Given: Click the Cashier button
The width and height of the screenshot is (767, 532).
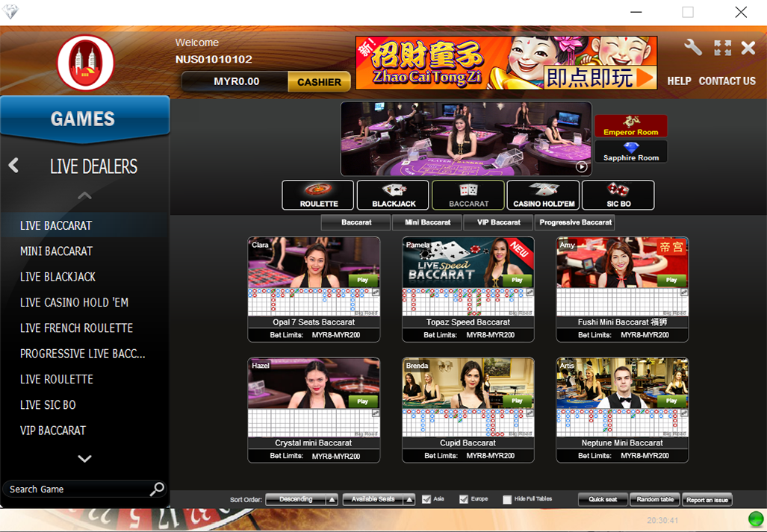Looking at the screenshot, I should pyautogui.click(x=319, y=82).
